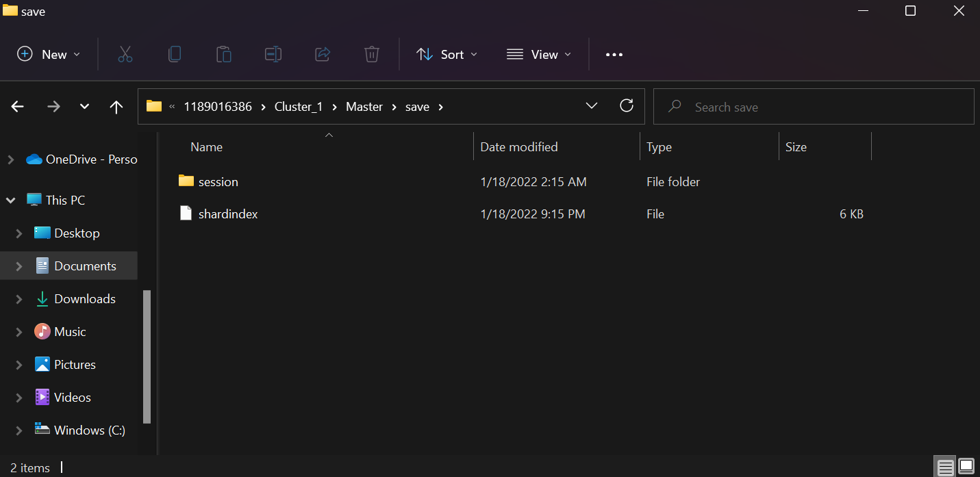This screenshot has height=477, width=980.
Task: Refresh the current folder view
Action: point(626,106)
